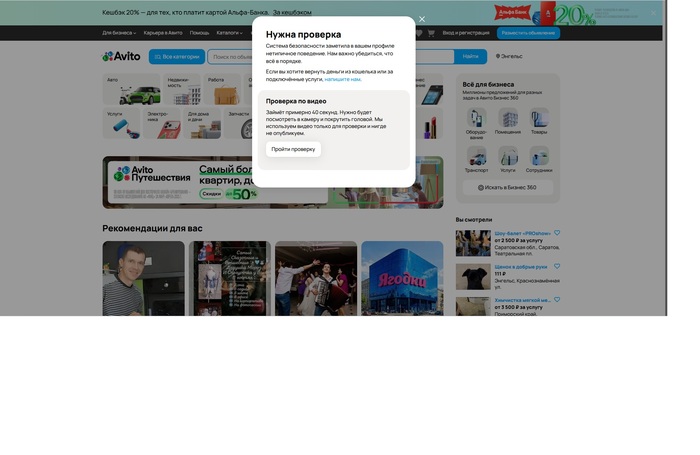
Task: Favorite the Щенок в добрые руки listing
Action: click(557, 266)
